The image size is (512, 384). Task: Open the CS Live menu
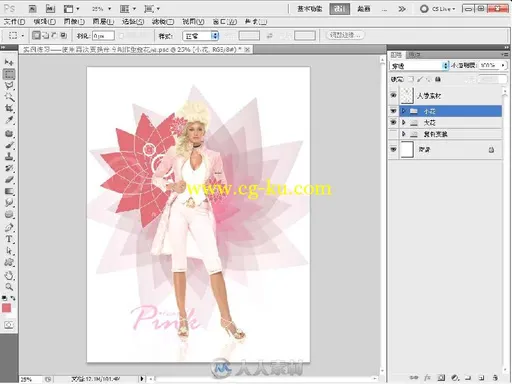pyautogui.click(x=438, y=9)
